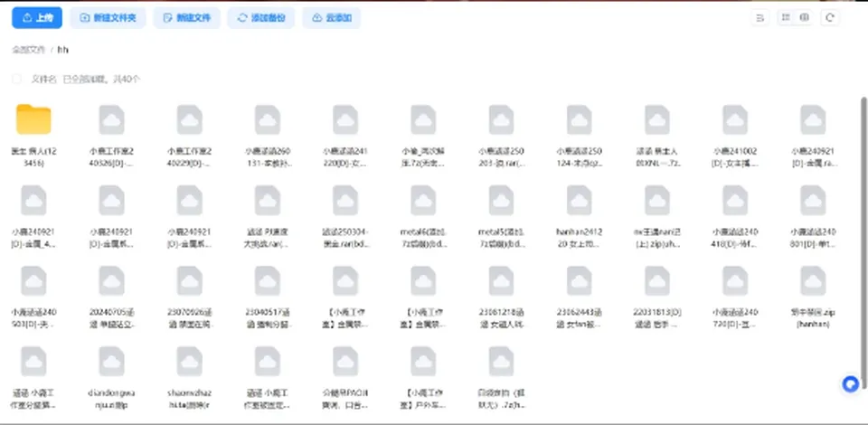
Task: Create a folder with 新建文件夹 button
Action: (108, 18)
